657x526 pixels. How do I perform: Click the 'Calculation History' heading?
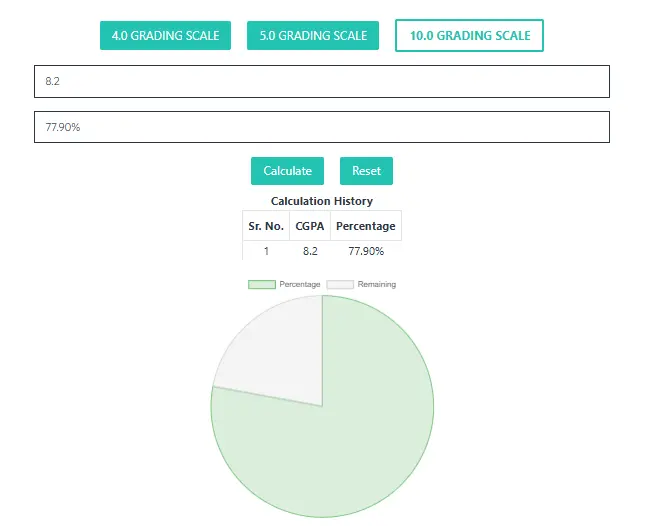(322, 201)
